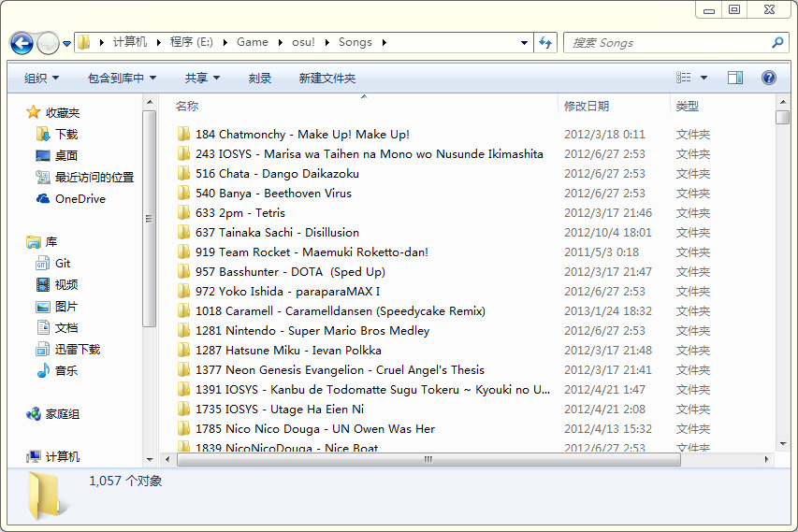Open the 组织 menu

[42, 79]
